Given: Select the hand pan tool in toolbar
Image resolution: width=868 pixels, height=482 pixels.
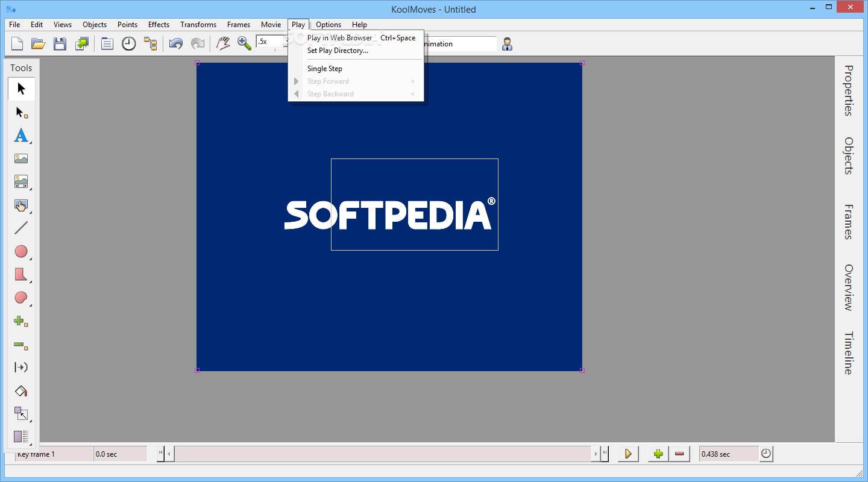Looking at the screenshot, I should (x=223, y=43).
